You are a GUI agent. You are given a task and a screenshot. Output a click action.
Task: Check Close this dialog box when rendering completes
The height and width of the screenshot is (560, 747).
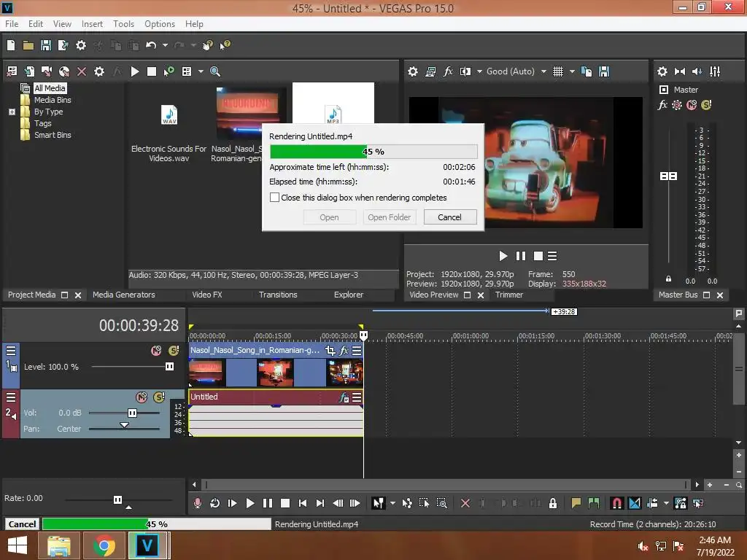[274, 198]
